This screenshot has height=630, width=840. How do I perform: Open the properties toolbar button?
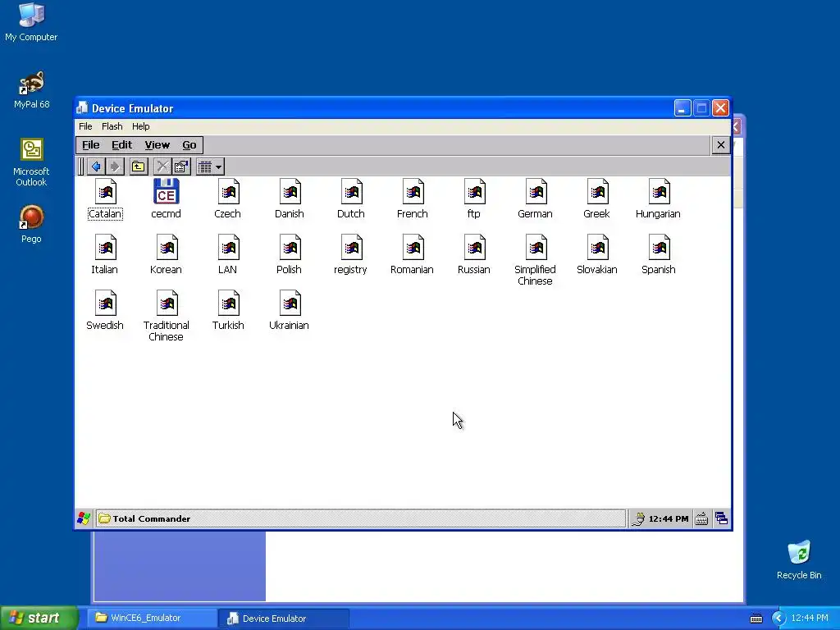(x=181, y=167)
